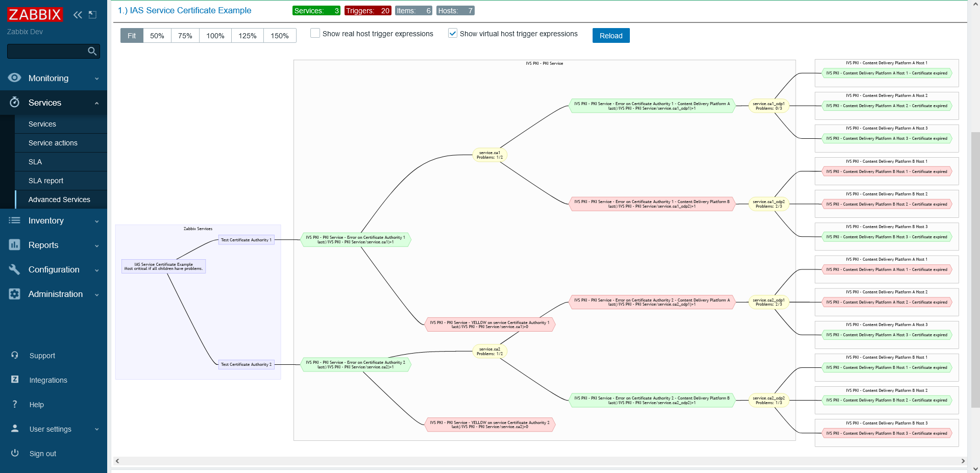Open the Services submenu item
This screenshot has width=980, height=473.
coord(61,124)
